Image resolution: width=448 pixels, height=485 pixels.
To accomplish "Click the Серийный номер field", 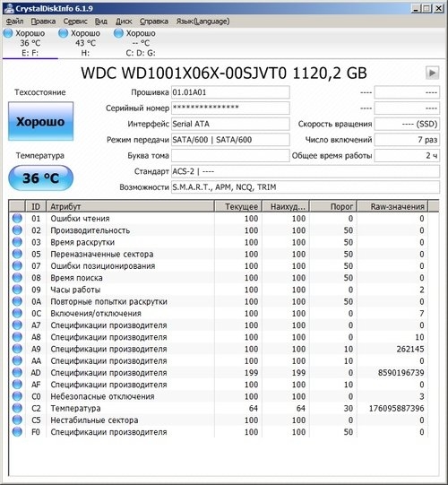I will [x=230, y=108].
